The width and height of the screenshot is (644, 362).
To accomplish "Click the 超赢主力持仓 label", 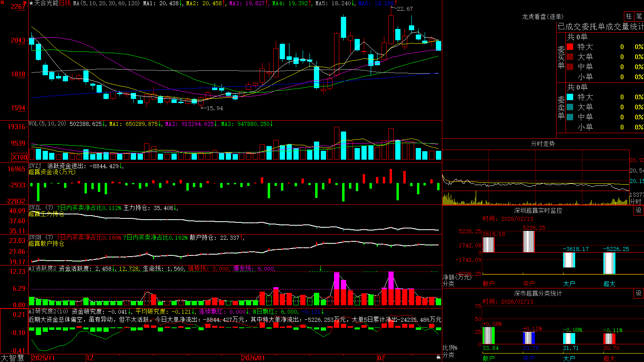I will pyautogui.click(x=46, y=214).
